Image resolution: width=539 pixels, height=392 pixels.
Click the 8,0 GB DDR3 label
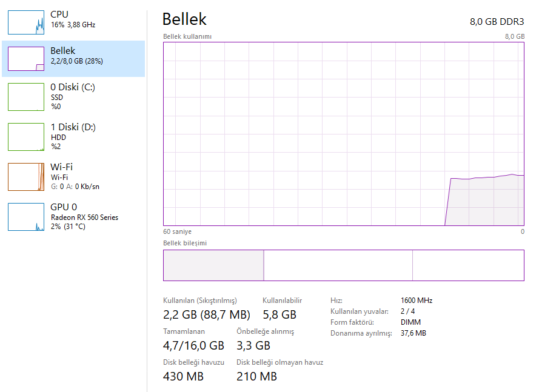(497, 22)
